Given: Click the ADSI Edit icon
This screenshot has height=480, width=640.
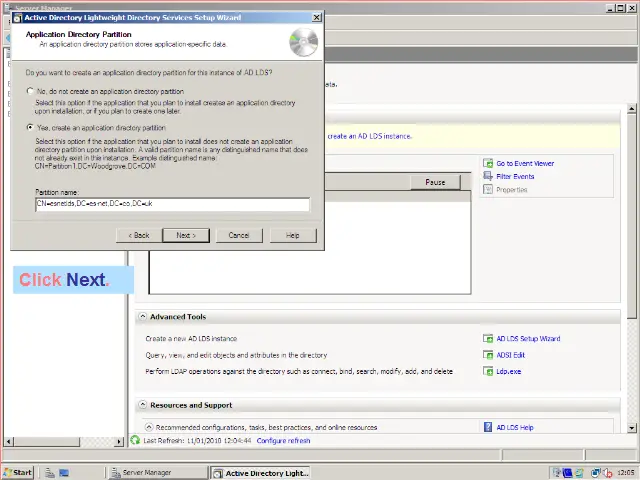Looking at the screenshot, I should [x=488, y=355].
